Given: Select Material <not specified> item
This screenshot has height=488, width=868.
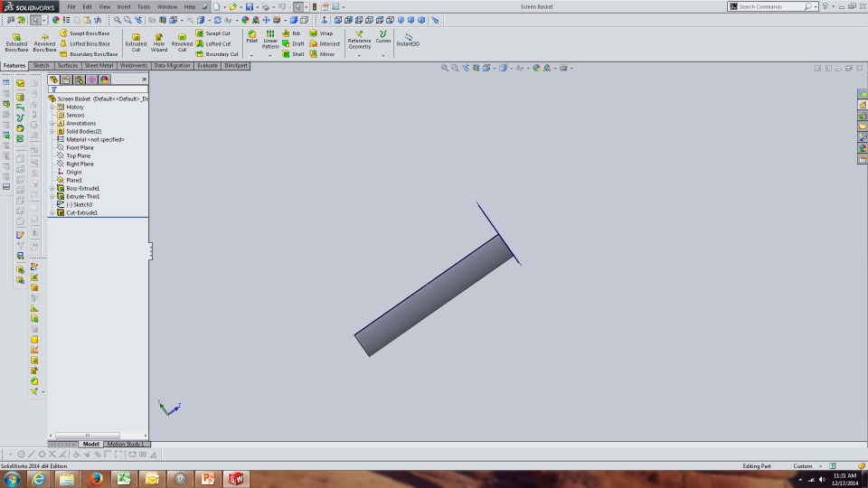Looking at the screenshot, I should [x=90, y=139].
